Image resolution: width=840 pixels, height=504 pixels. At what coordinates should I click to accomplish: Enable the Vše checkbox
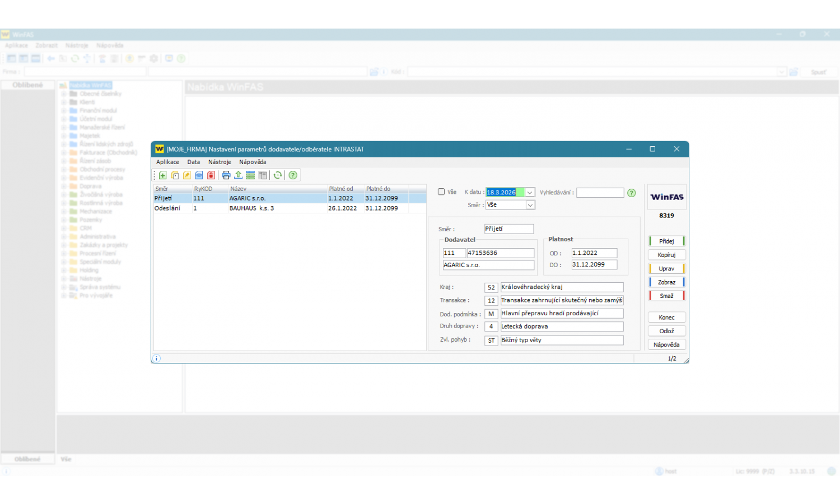[441, 192]
